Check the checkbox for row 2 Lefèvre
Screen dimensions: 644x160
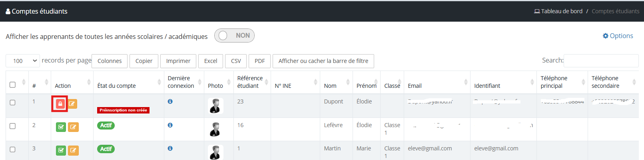12,126
